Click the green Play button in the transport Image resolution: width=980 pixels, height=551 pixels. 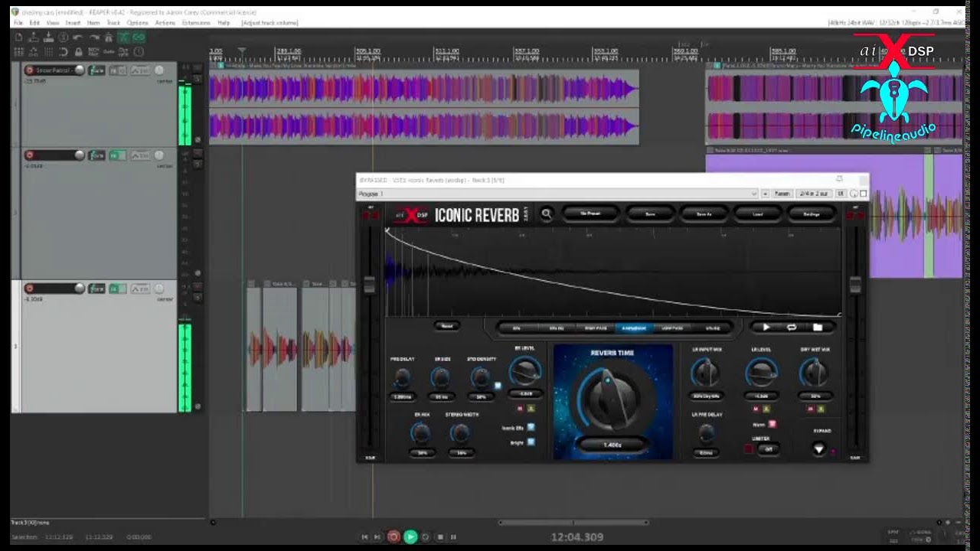(410, 536)
